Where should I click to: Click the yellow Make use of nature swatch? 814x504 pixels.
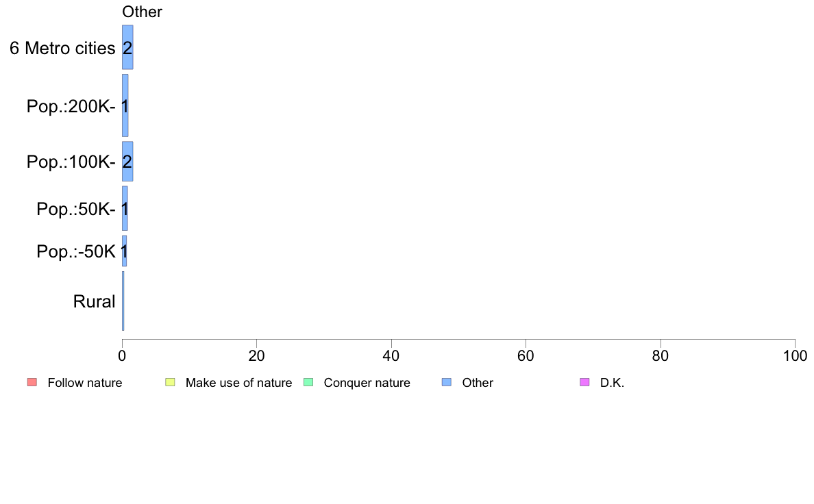[170, 383]
